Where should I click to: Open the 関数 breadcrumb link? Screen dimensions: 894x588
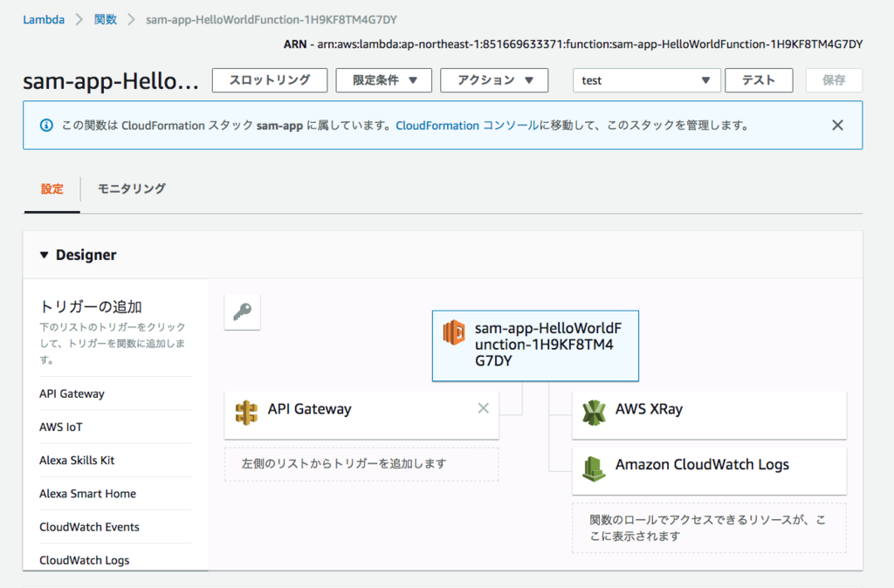pos(106,20)
